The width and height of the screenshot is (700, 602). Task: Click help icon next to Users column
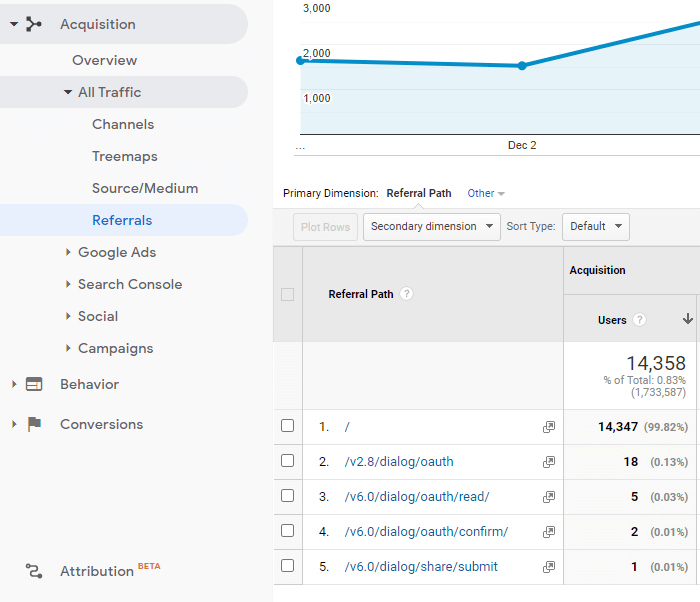tap(639, 320)
